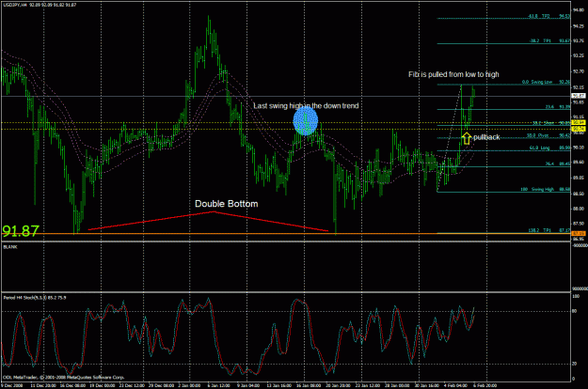The image size is (588, 389).
Task: Click the 'Period H4 Stoch' indicator label
Action: (x=35, y=298)
